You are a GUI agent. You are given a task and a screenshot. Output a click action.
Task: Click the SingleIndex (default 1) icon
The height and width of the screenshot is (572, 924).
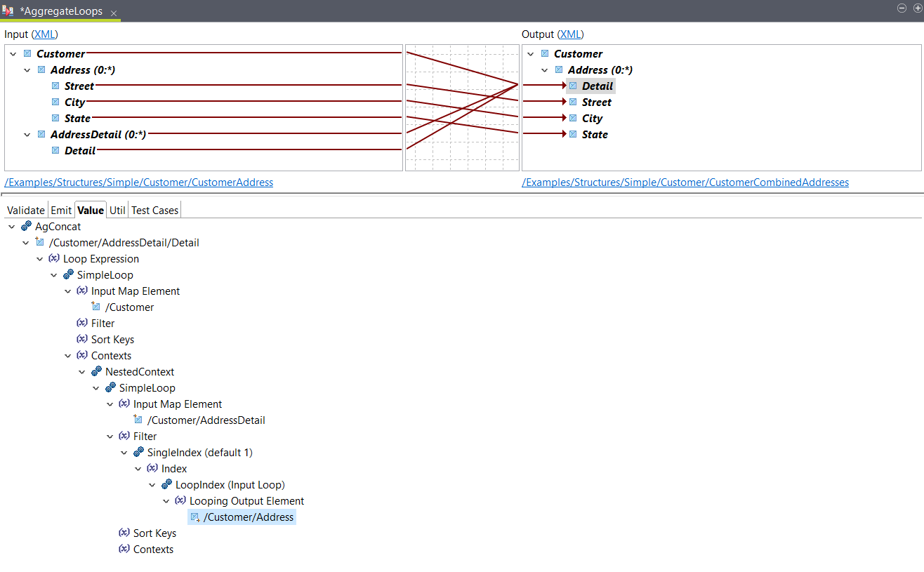(138, 452)
